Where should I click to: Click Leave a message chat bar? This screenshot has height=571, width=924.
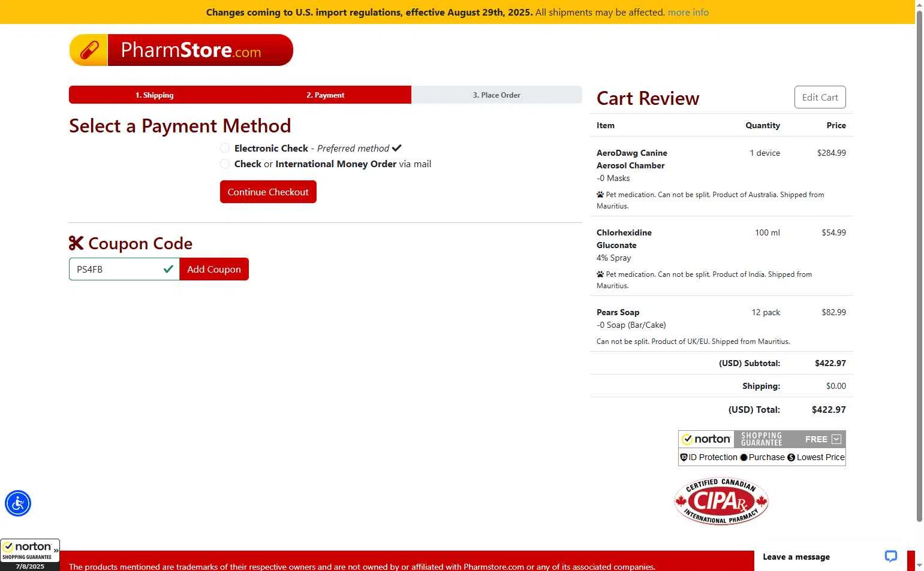[x=830, y=557]
